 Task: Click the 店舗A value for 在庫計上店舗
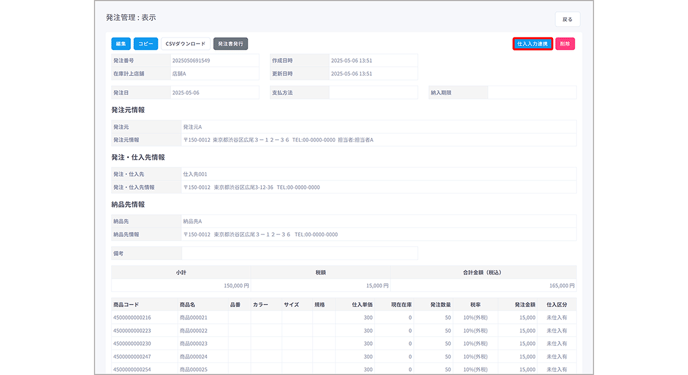tap(179, 74)
